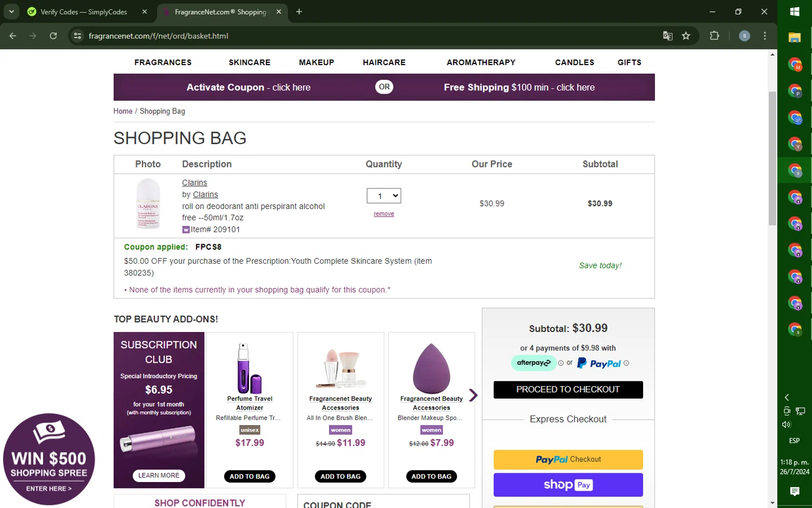Viewport: 812px width, 508px height.
Task: Open the site information icon in address bar
Action: [x=77, y=36]
